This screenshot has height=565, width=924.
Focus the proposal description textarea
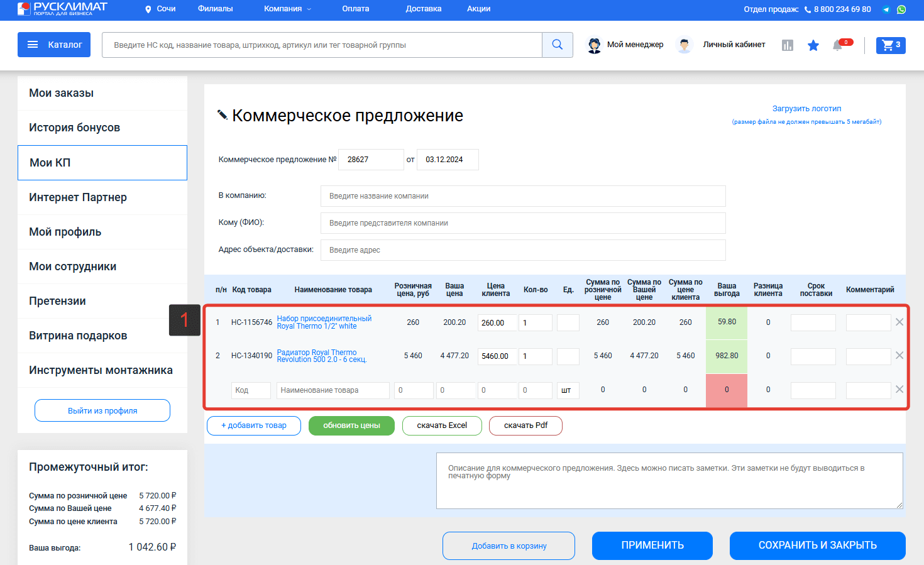(x=669, y=481)
